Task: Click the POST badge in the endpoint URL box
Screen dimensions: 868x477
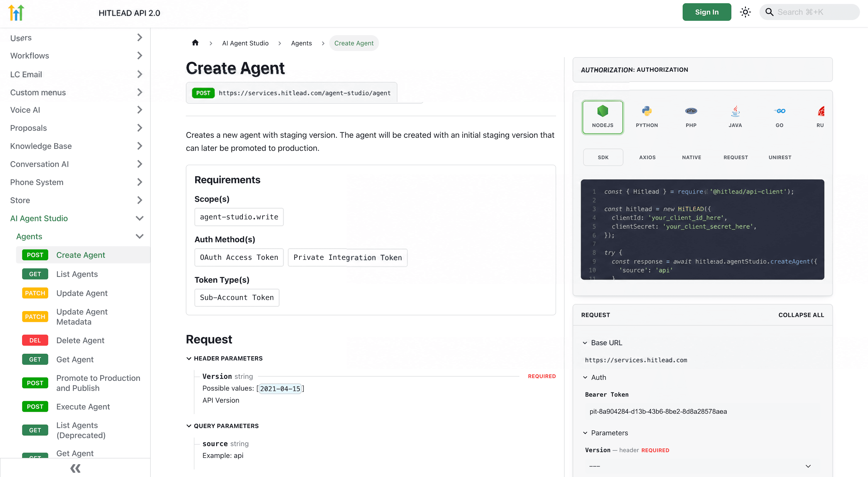Action: tap(203, 93)
